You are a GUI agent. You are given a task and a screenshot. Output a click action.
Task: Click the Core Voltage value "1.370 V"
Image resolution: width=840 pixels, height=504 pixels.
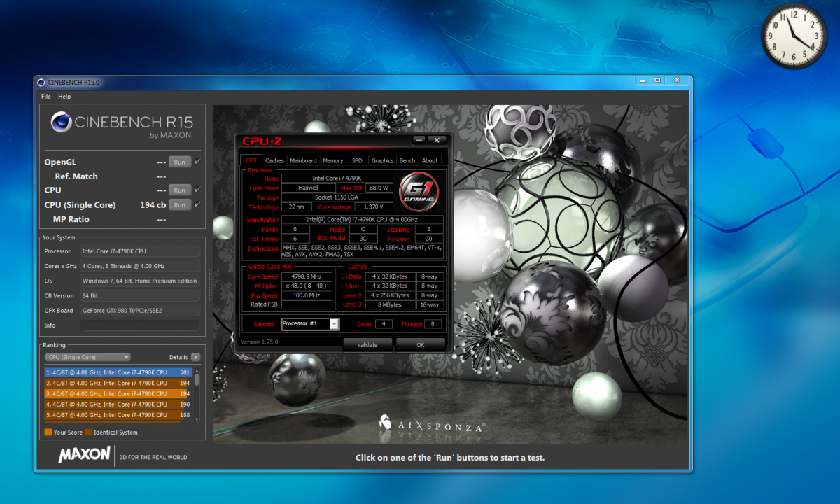tap(374, 207)
